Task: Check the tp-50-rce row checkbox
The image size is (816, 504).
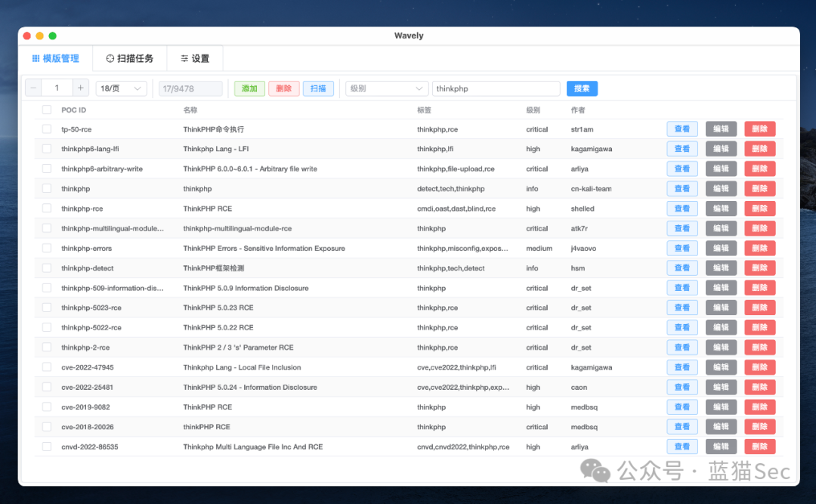Action: coord(47,129)
